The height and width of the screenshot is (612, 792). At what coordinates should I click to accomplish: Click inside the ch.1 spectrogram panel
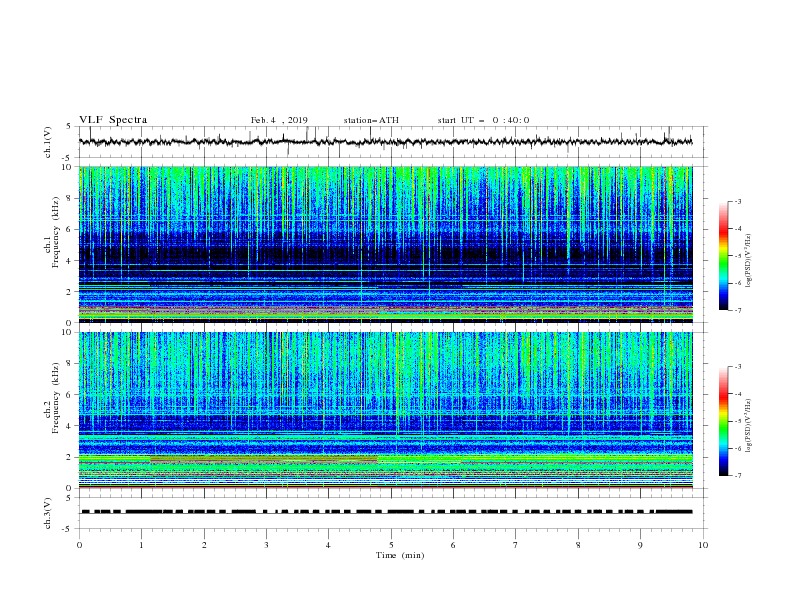click(385, 244)
